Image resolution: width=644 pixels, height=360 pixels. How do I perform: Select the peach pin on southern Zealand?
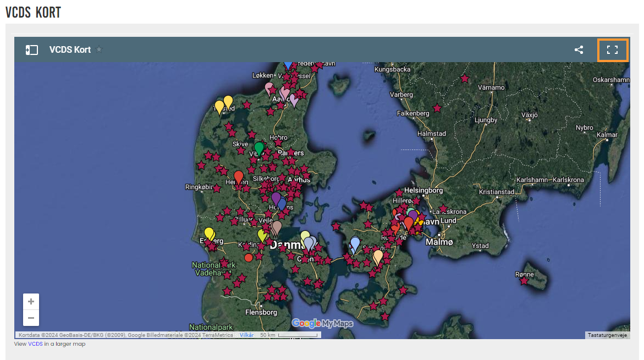[x=378, y=256]
